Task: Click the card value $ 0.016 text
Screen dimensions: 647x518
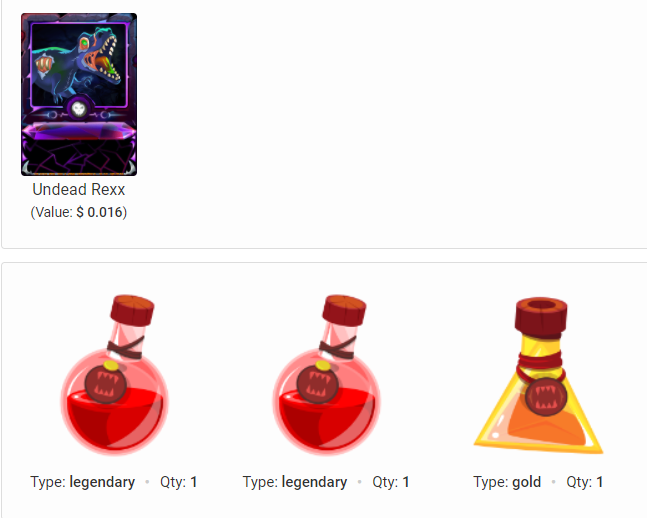Action: point(79,212)
